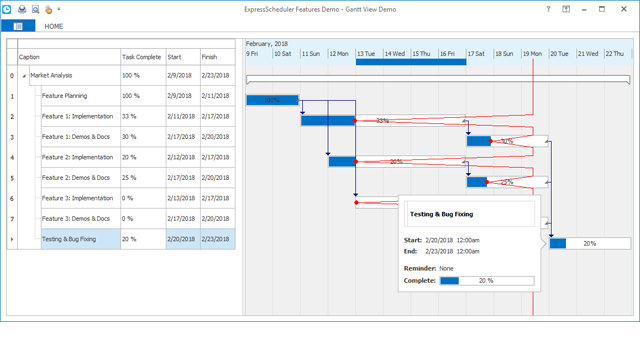Click the 2/12/2018 start date cell
This screenshot has width=640, height=360.
(183, 157)
